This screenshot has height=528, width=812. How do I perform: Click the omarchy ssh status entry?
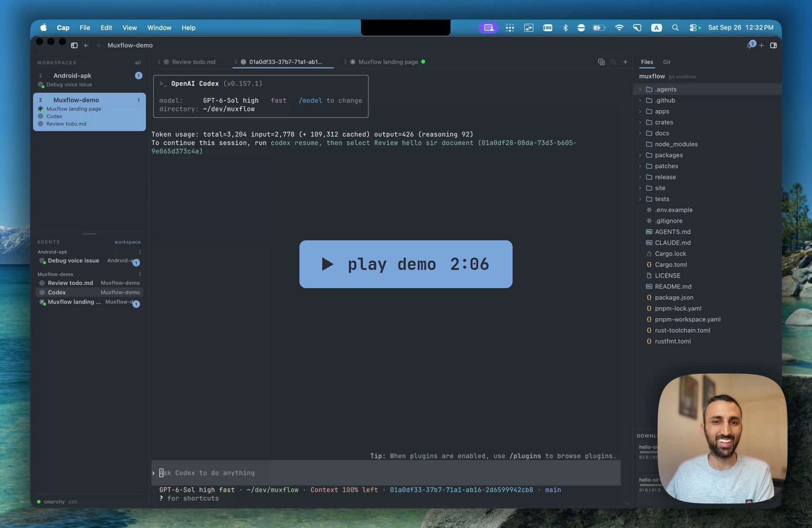pos(57,502)
